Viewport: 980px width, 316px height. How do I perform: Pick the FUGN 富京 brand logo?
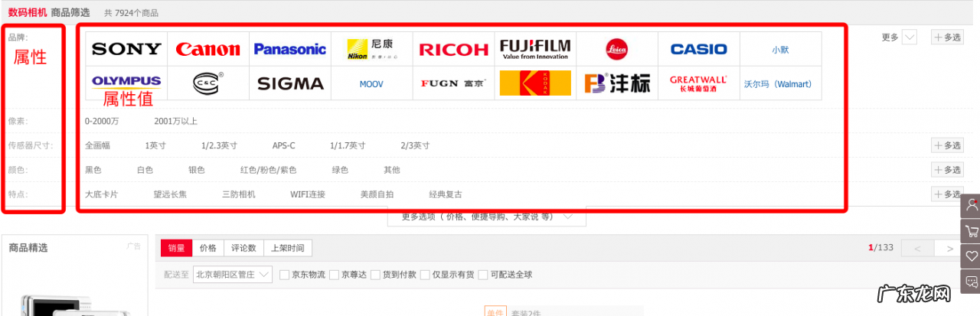(454, 83)
